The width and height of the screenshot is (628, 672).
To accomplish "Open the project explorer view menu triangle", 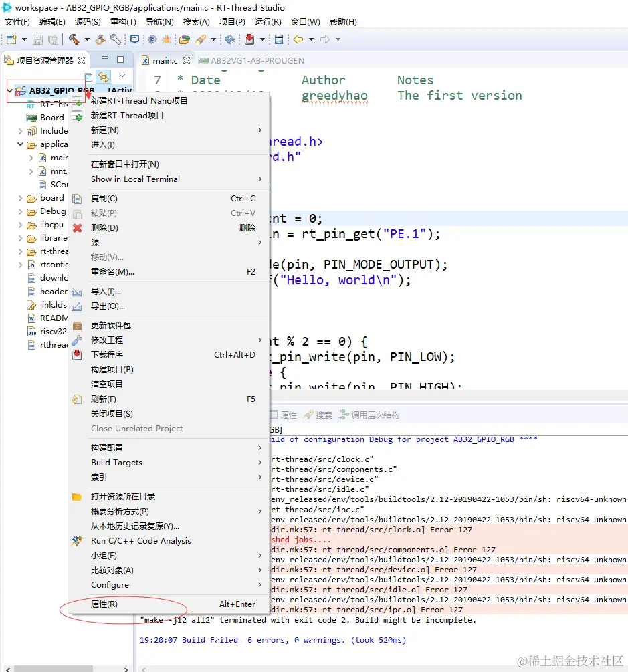I will coord(122,76).
